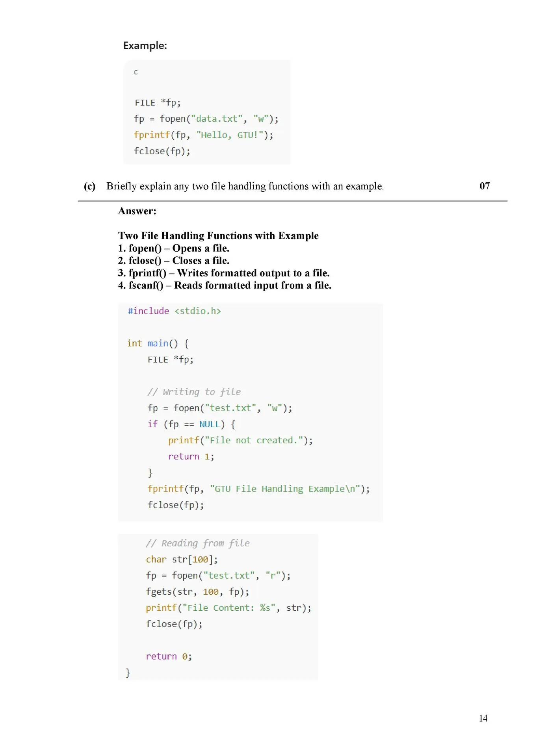Select the 'FILE *fp;' line in first snippet
Screen dimensions: 535x756
(158, 103)
